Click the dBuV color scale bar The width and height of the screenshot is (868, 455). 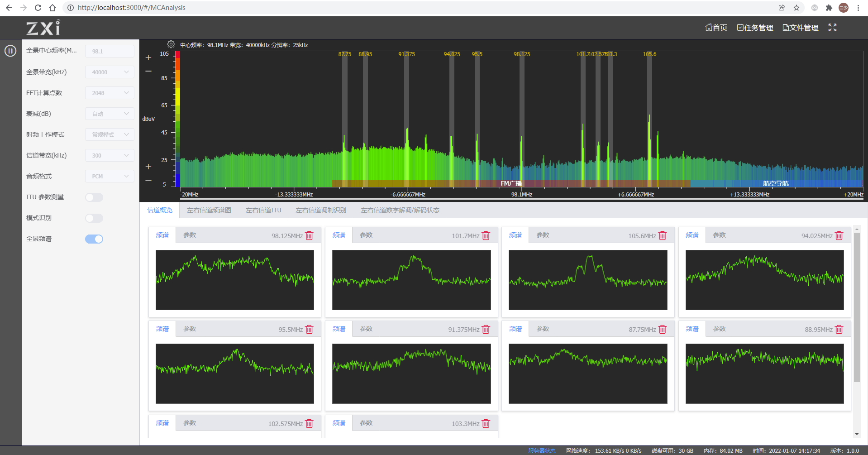point(178,119)
